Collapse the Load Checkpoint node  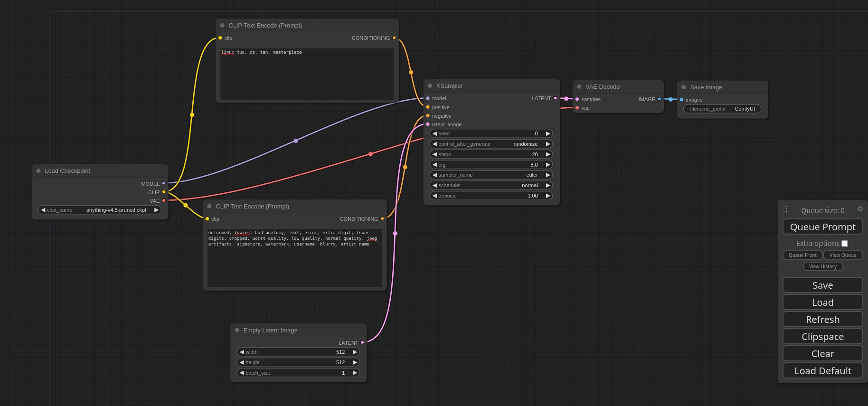38,171
